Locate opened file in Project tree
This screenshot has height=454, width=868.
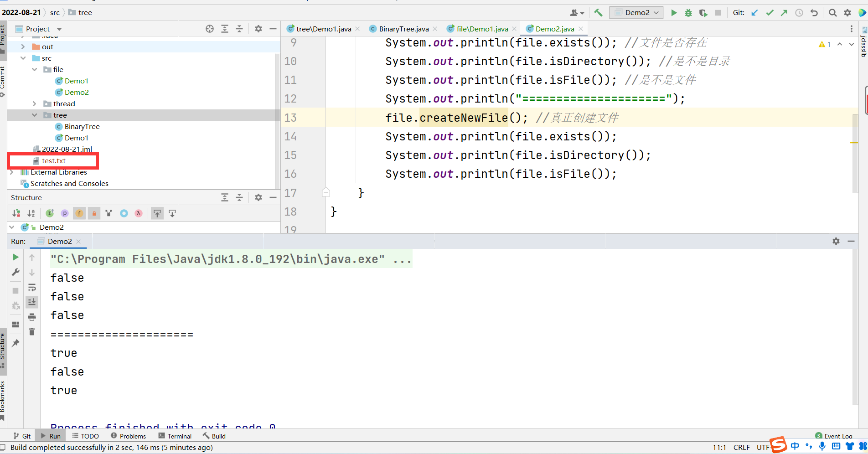[210, 29]
